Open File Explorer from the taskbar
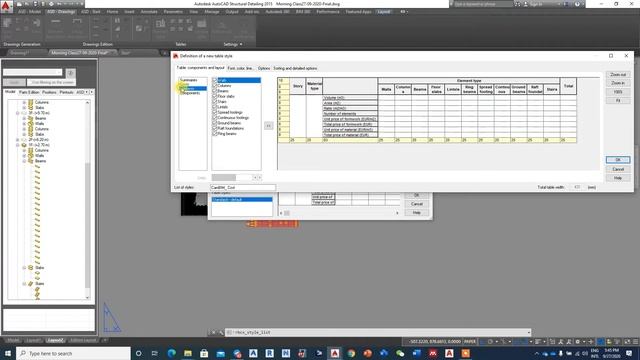The image size is (640, 360). pos(188,353)
